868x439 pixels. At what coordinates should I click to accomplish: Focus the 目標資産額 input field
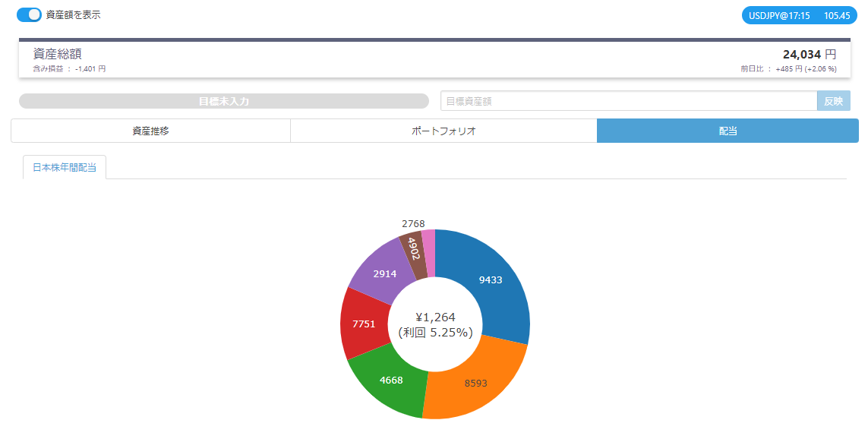coord(629,101)
